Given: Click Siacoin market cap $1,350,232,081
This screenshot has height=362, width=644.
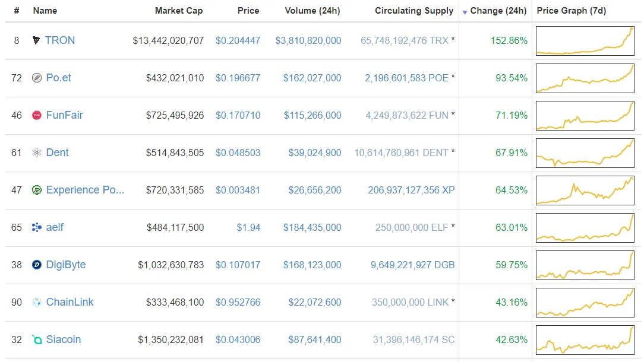Looking at the screenshot, I should coord(171,339).
